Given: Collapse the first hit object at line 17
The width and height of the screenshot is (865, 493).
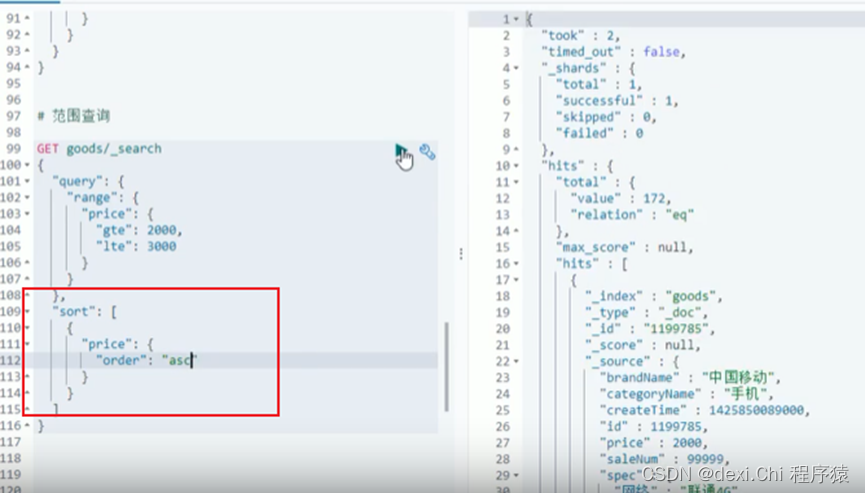Looking at the screenshot, I should tap(516, 280).
